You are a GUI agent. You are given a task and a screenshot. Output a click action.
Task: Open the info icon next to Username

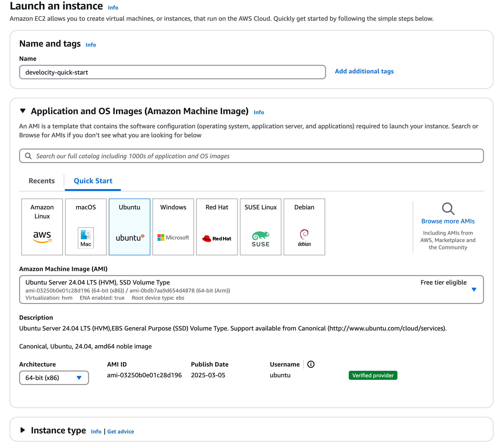coord(311,364)
